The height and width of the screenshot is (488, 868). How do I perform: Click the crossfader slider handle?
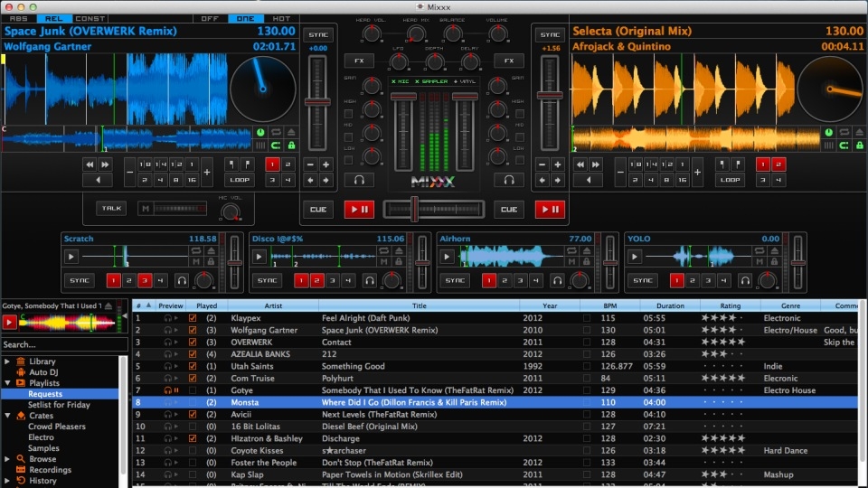[x=414, y=209]
